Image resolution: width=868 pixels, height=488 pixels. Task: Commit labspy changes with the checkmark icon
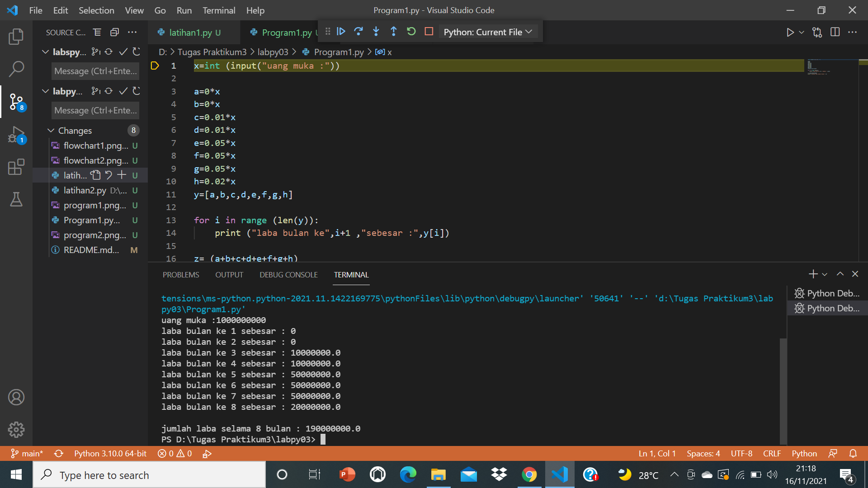(123, 52)
